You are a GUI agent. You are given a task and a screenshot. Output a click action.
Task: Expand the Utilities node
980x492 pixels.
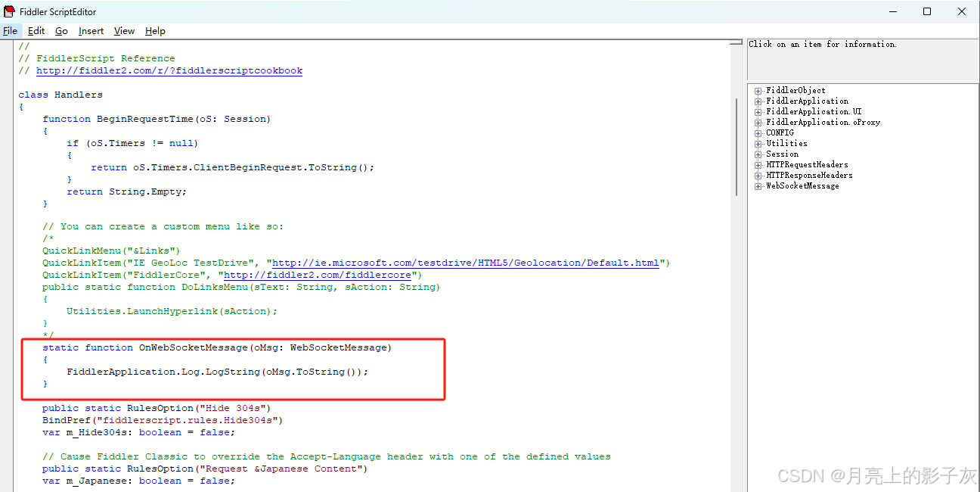pyautogui.click(x=758, y=143)
